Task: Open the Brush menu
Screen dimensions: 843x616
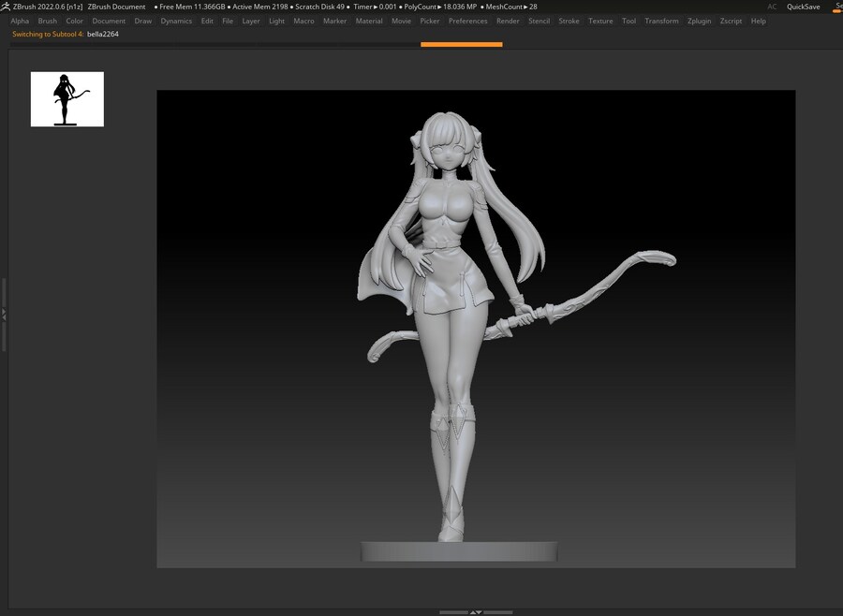Action: click(47, 21)
